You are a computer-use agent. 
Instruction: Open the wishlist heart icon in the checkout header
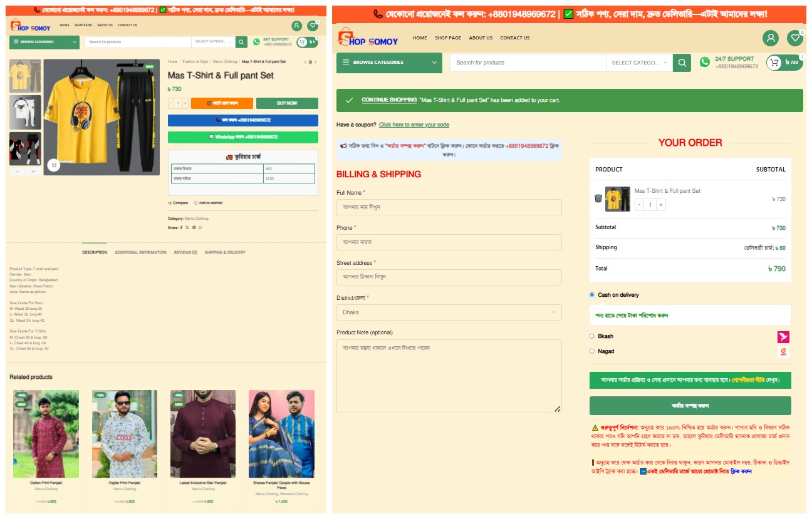pos(795,38)
